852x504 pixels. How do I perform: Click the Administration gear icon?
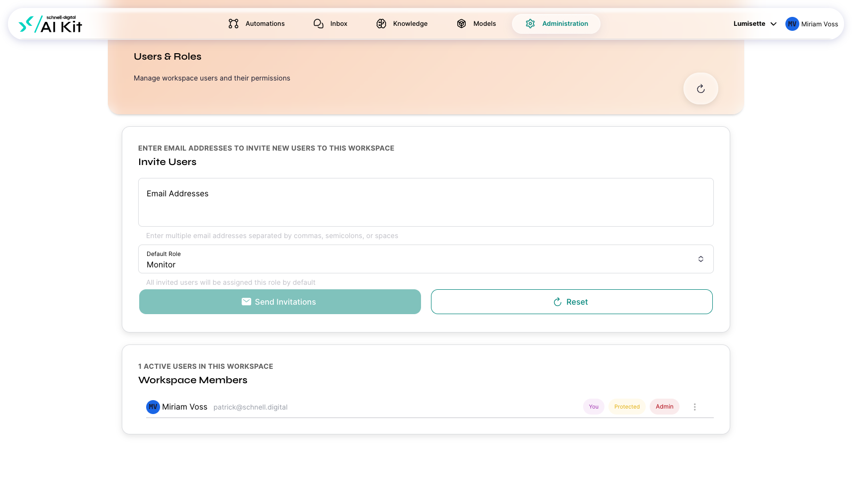530,24
